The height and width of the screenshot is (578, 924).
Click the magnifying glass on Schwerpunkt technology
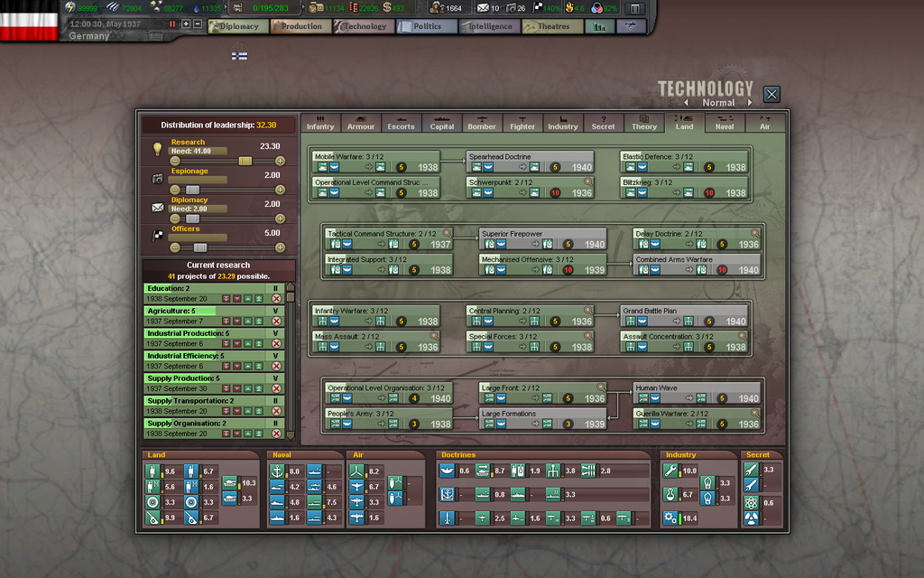(587, 182)
